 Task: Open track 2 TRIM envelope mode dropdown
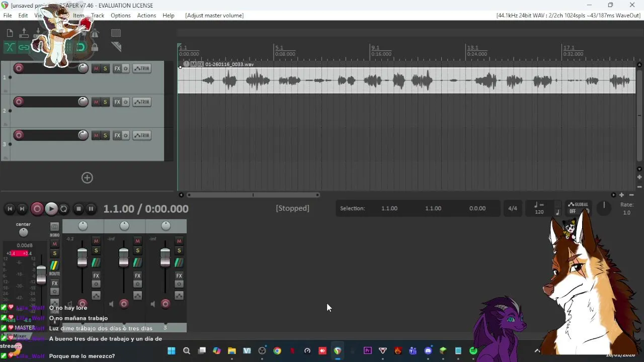142,102
